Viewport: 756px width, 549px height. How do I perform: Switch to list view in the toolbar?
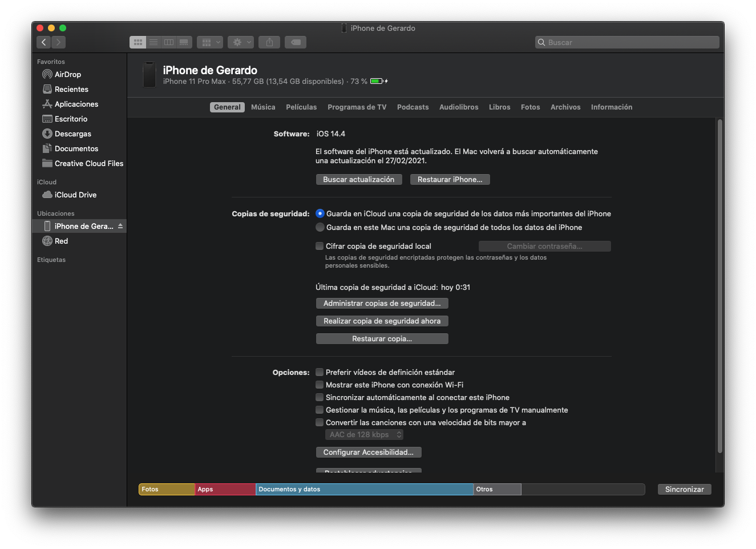pyautogui.click(x=153, y=42)
